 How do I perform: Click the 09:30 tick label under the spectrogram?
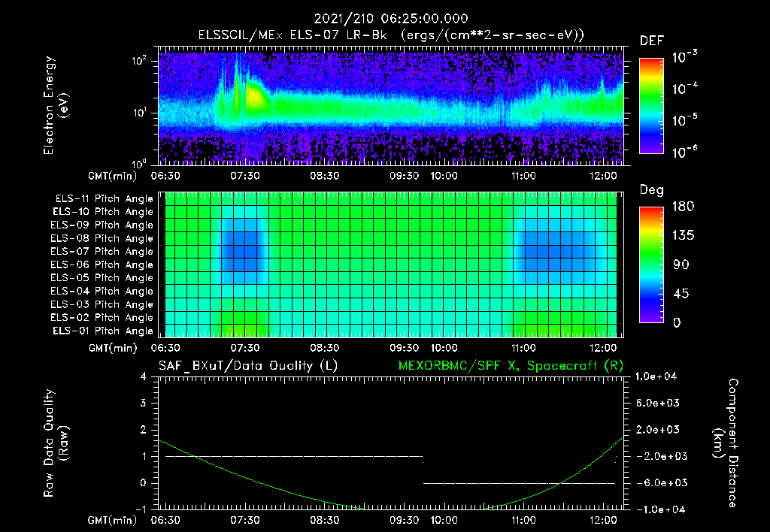[x=404, y=176]
